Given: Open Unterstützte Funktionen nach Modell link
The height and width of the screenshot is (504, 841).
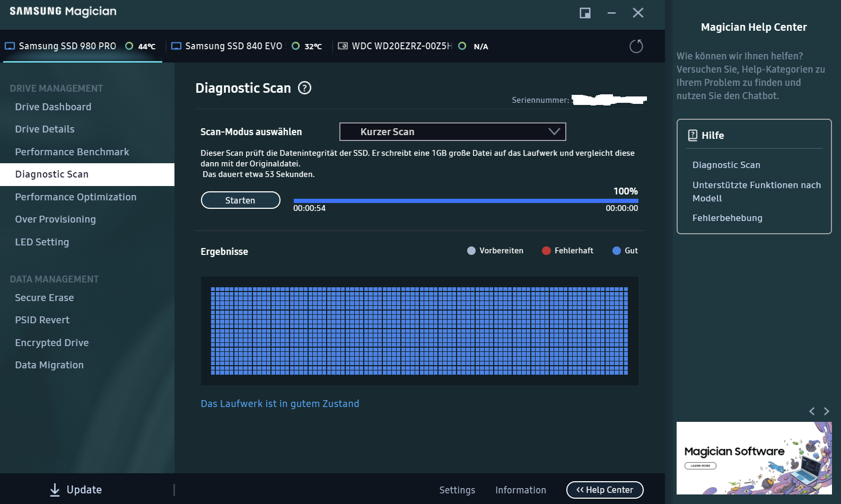Looking at the screenshot, I should pos(757,191).
